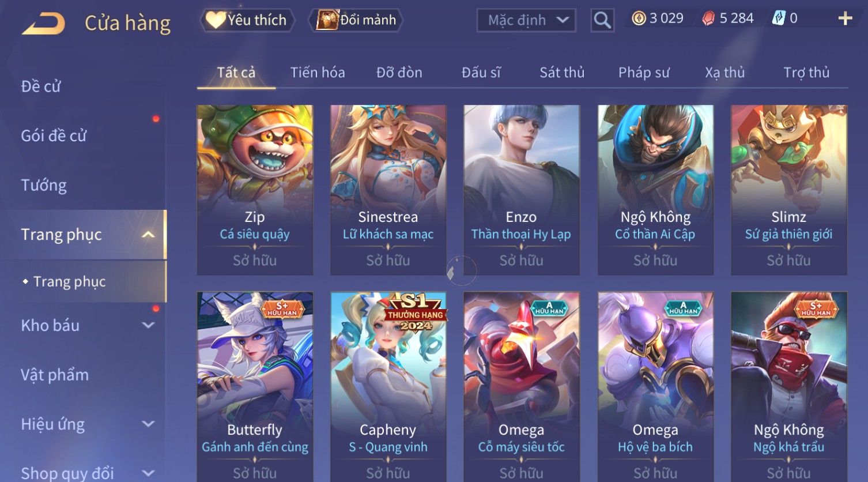The width and height of the screenshot is (868, 482).
Task: Switch to the Tiến hóa tab
Action: pos(318,73)
